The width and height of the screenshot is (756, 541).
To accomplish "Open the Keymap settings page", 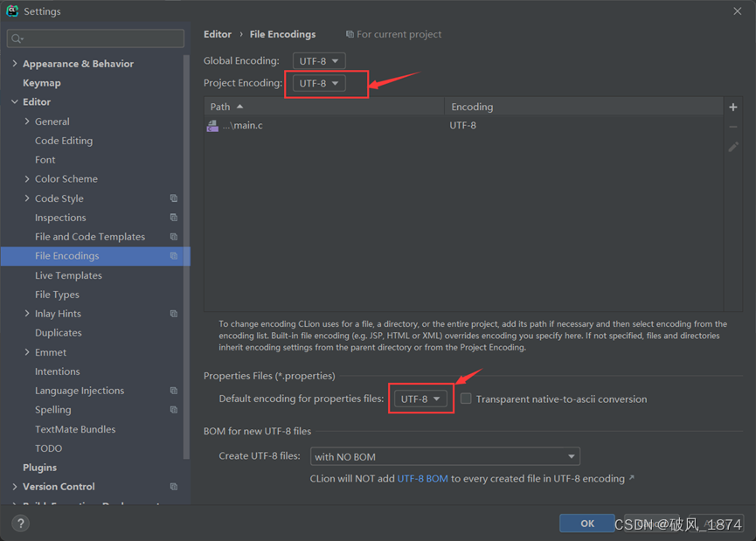I will click(41, 83).
